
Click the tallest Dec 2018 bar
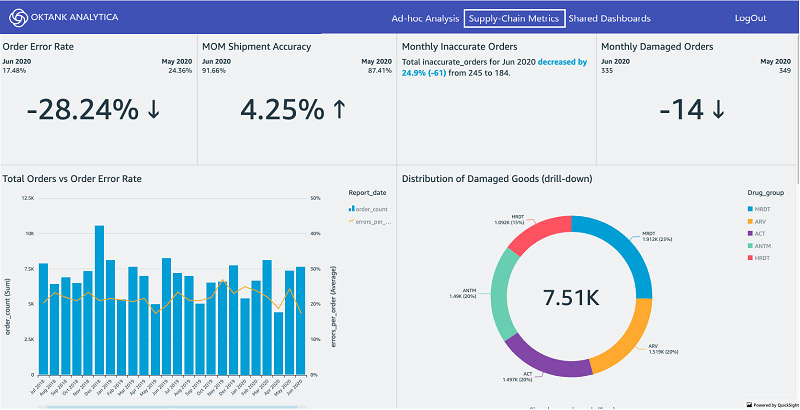99,300
